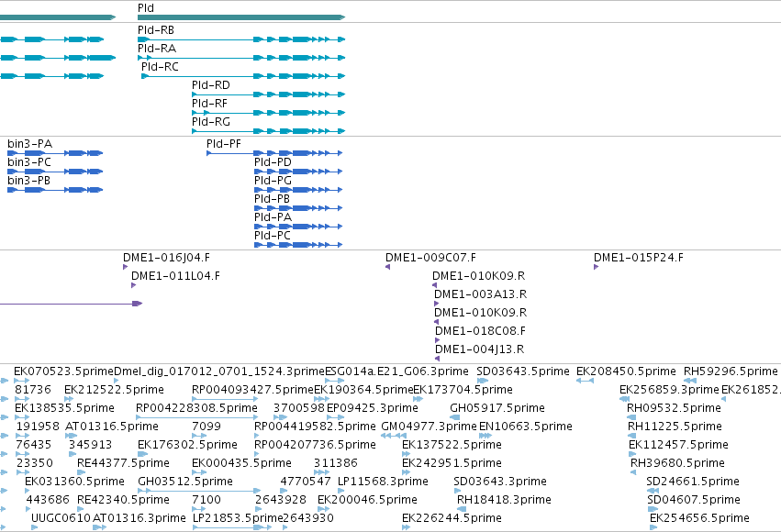Select the RP004207736.5prime EST label
This screenshot has width=781, height=532.
315,446
